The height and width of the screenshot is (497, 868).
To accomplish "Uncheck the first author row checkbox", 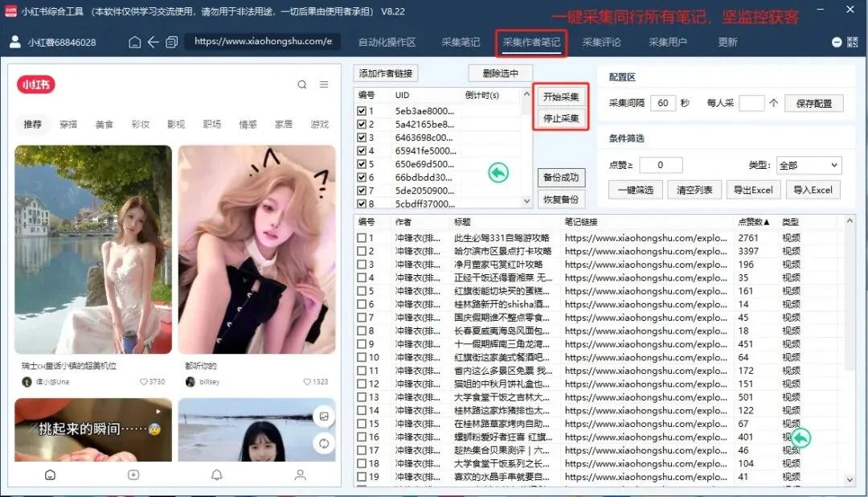I will 362,110.
